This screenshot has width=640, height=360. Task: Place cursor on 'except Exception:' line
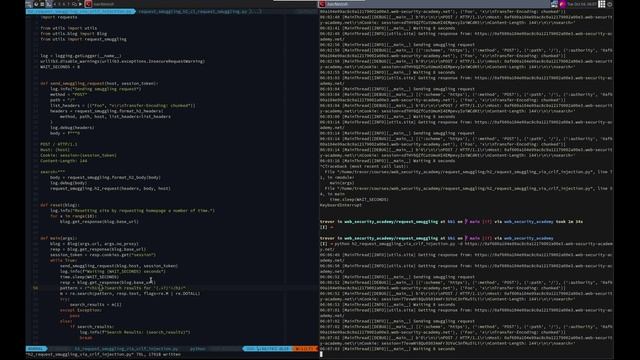81,310
